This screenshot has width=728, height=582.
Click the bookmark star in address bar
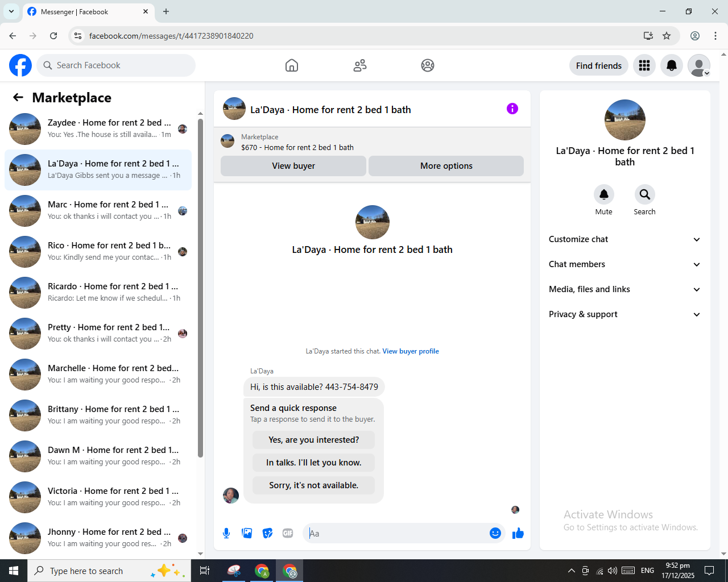tap(667, 36)
